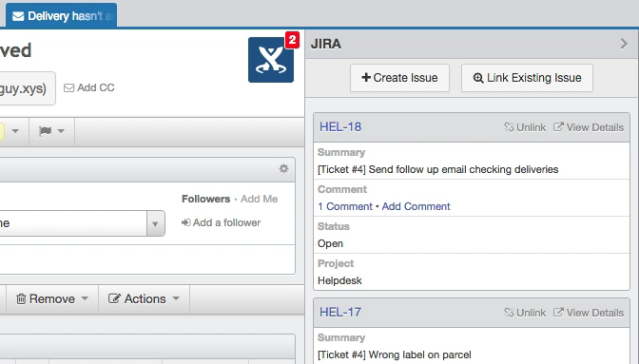Click Add a follower
Viewport: 639px width, 364px height.
[221, 222]
